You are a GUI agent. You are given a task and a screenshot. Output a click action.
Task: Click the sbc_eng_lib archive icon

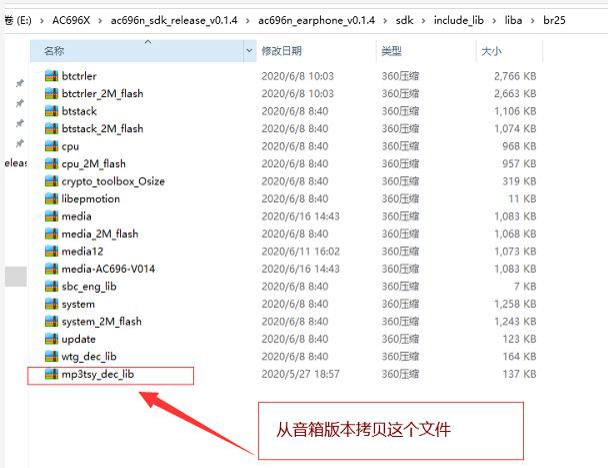[x=52, y=286]
